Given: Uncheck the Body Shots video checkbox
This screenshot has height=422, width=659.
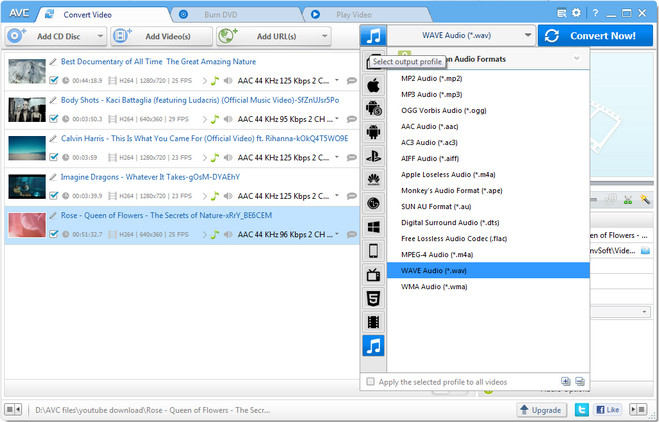Looking at the screenshot, I should pos(53,119).
